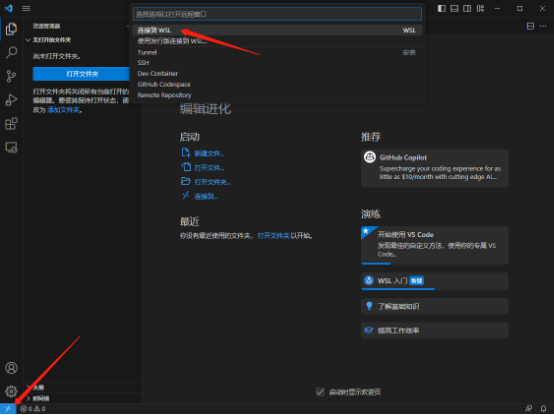Click the 打开文件 link
554x415 pixels.
209,168
